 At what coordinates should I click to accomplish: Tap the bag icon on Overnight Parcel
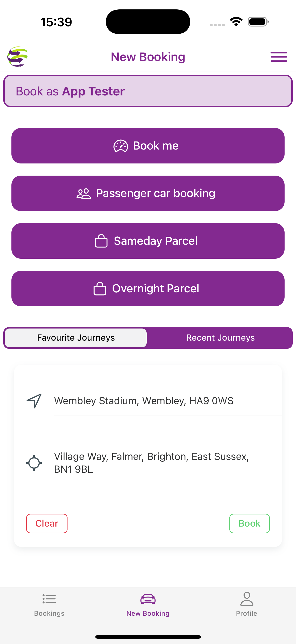(100, 289)
